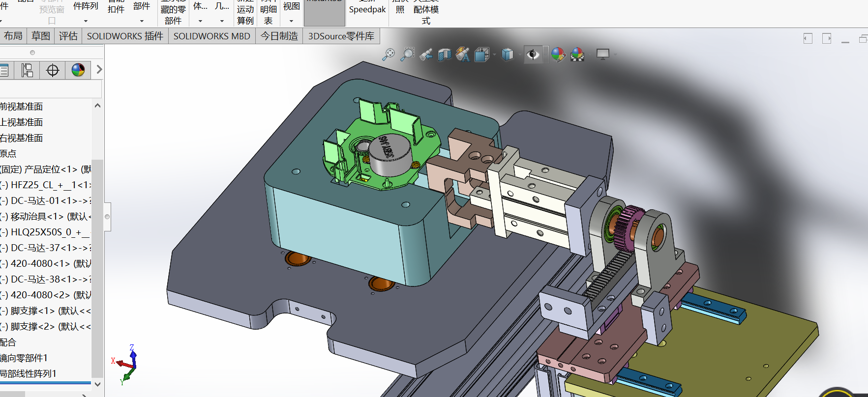The image size is (868, 397).
Task: Open the Display Style dropdown arrow
Action: tap(519, 55)
